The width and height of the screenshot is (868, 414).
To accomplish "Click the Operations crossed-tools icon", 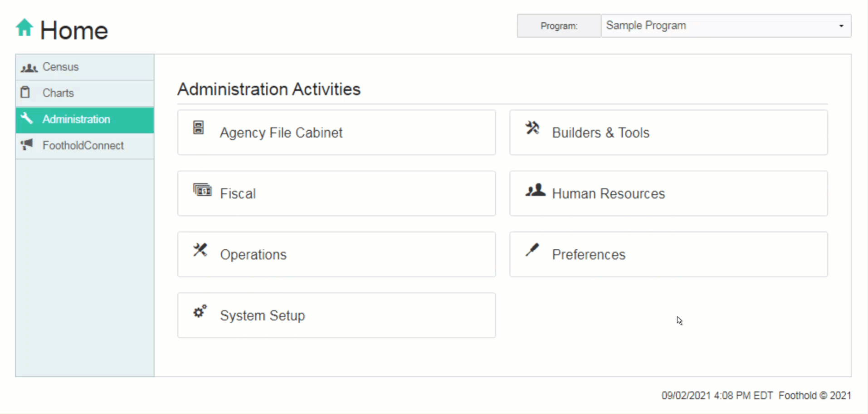I will 200,250.
